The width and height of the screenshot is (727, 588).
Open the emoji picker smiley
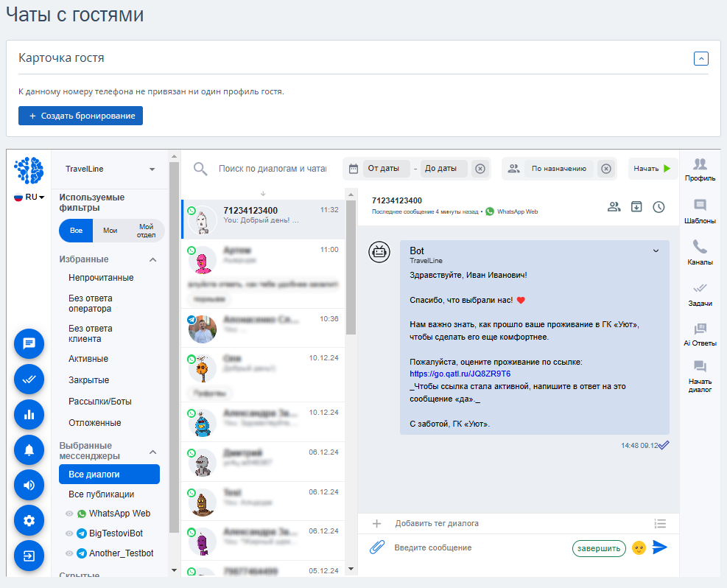[x=639, y=547]
